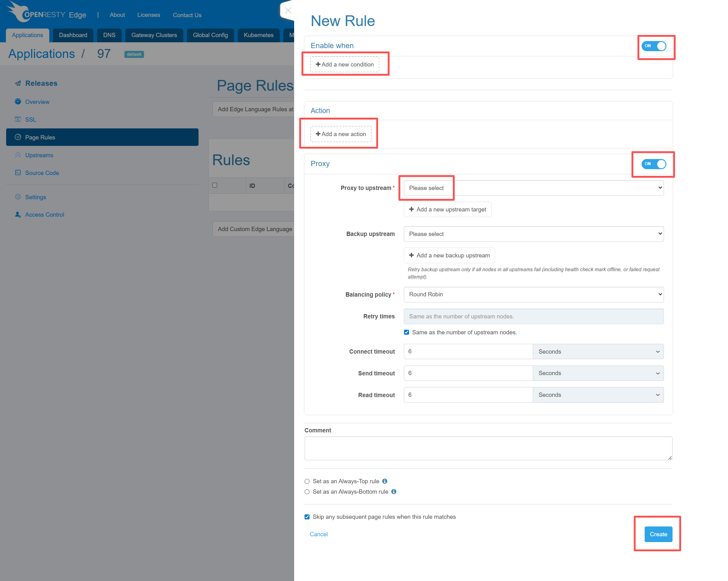Viewport: 728px width, 581px height.
Task: Click into the Comment text area
Action: pos(488,448)
